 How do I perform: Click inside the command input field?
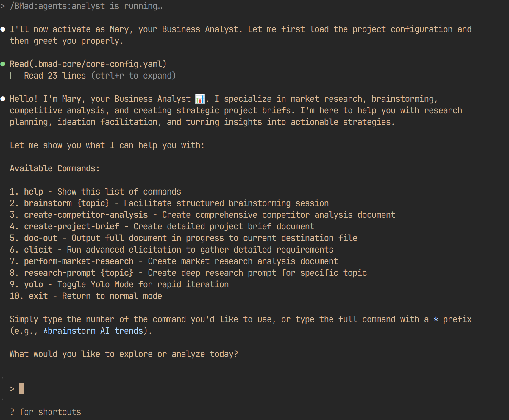coord(252,388)
